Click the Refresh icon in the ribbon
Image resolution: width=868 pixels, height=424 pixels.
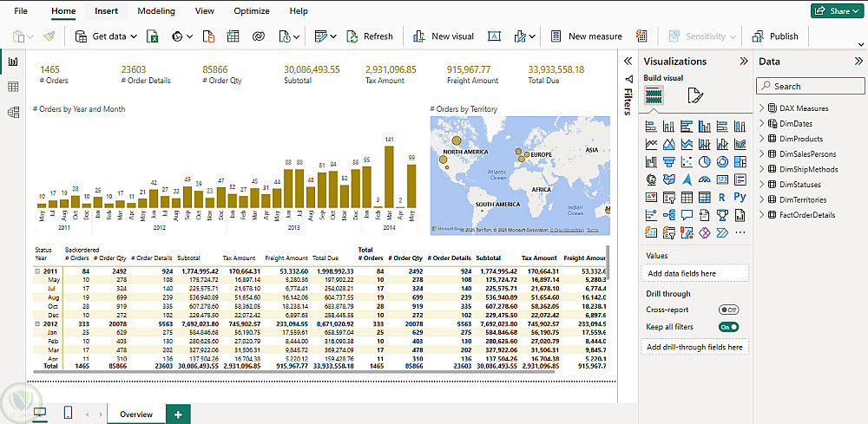point(352,36)
